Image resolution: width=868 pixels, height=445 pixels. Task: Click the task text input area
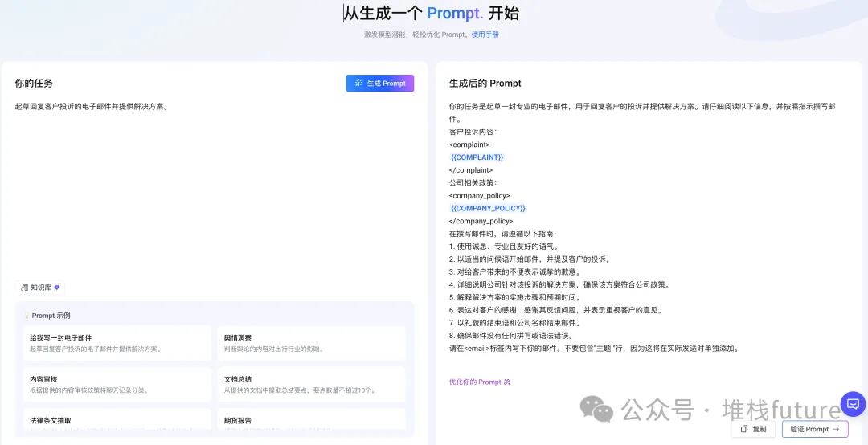215,188
